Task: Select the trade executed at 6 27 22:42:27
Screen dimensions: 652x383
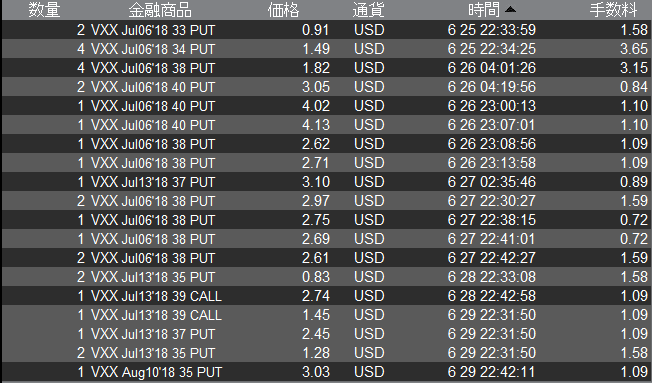Action: coord(326,258)
